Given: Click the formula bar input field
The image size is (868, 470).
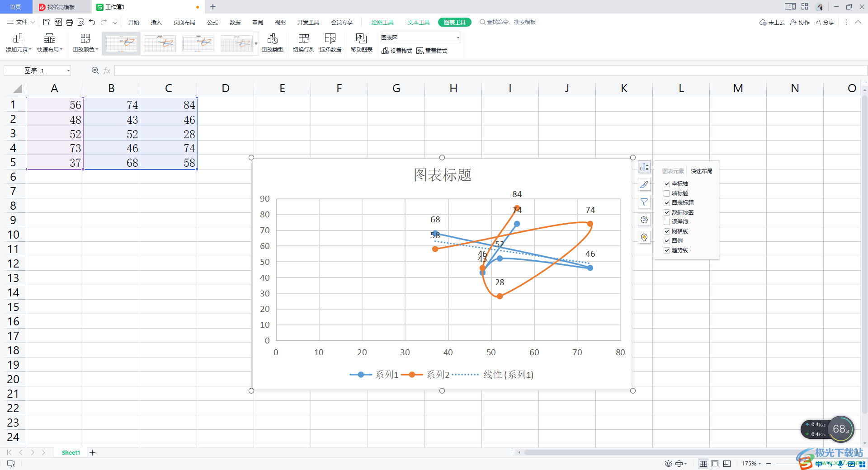Looking at the screenshot, I should [x=491, y=70].
